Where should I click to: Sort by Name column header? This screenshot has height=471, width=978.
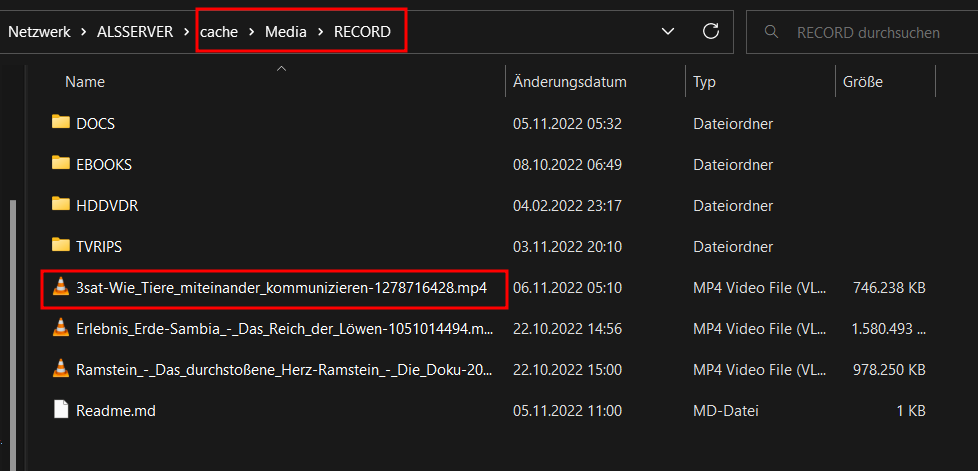[x=85, y=82]
